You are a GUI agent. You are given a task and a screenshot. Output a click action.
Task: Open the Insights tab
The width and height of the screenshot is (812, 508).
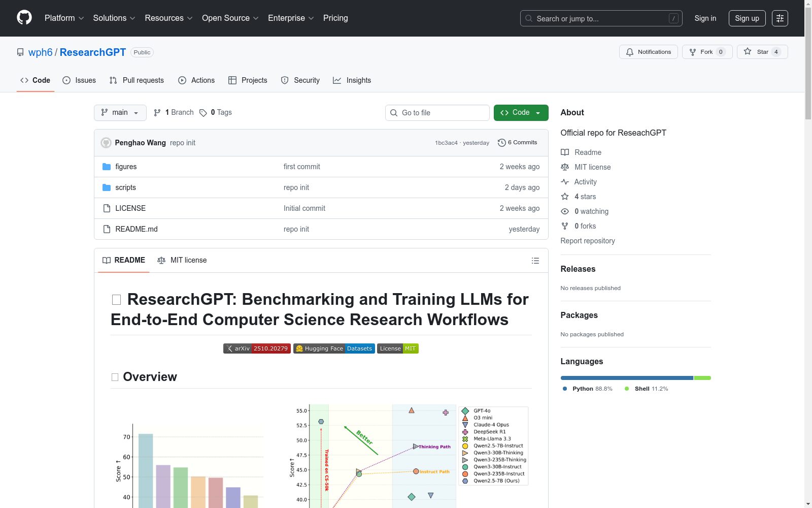(x=352, y=80)
